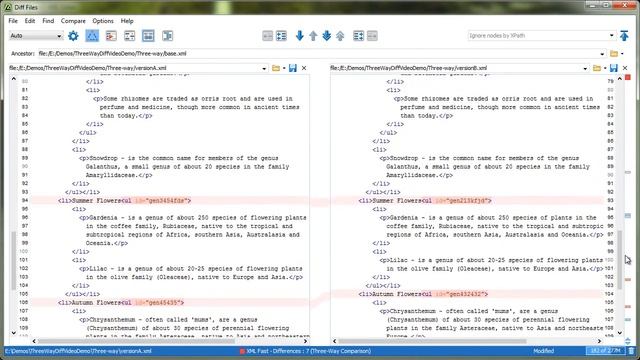
Task: Click the red square at top of overview strip
Action: tap(628, 77)
